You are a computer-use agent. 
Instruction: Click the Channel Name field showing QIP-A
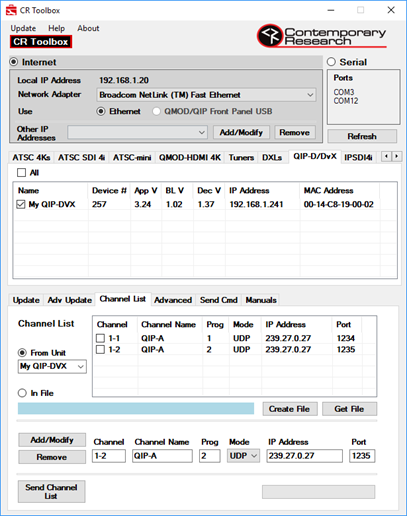[x=162, y=456]
